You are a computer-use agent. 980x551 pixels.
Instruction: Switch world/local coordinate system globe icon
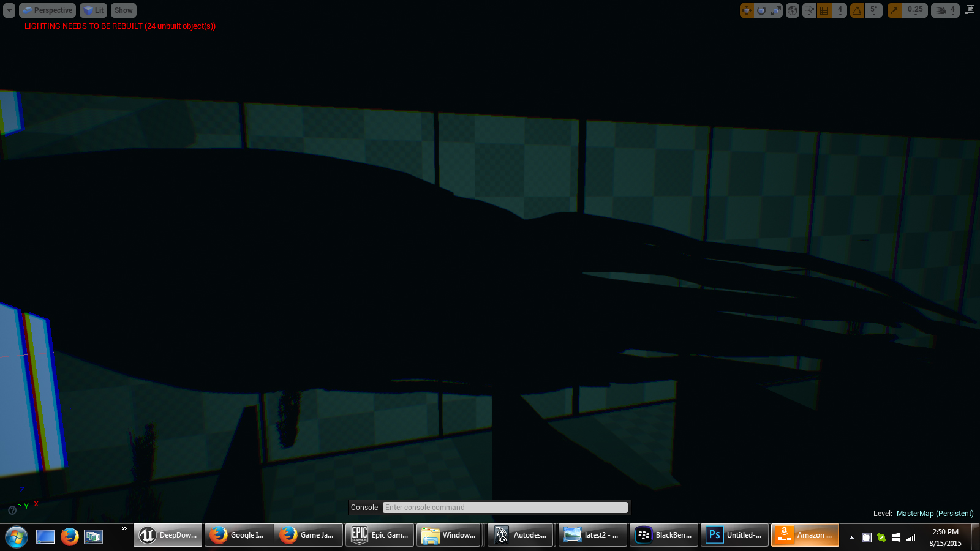pyautogui.click(x=793, y=10)
